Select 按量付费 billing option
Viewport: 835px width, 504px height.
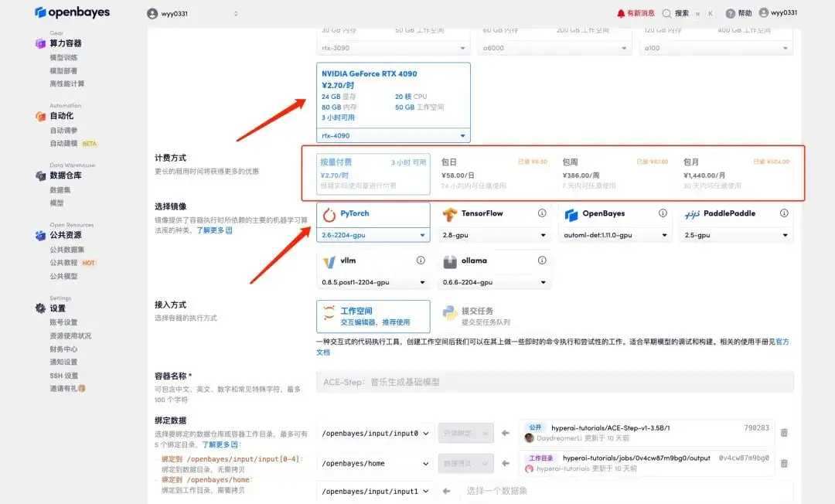[373, 173]
